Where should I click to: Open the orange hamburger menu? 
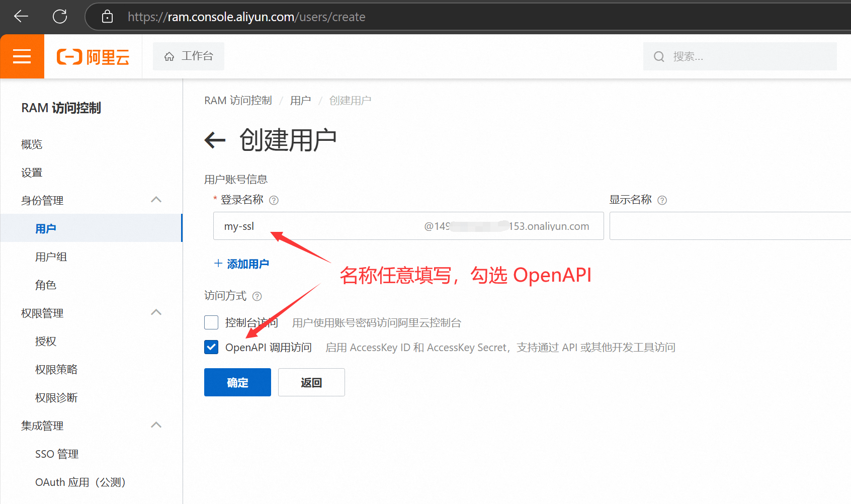tap(22, 56)
